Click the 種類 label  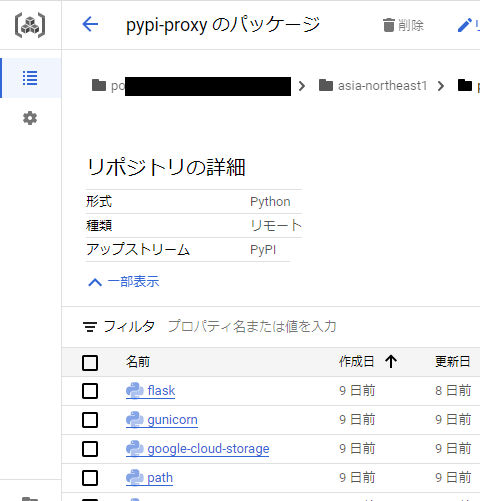pyautogui.click(x=99, y=226)
